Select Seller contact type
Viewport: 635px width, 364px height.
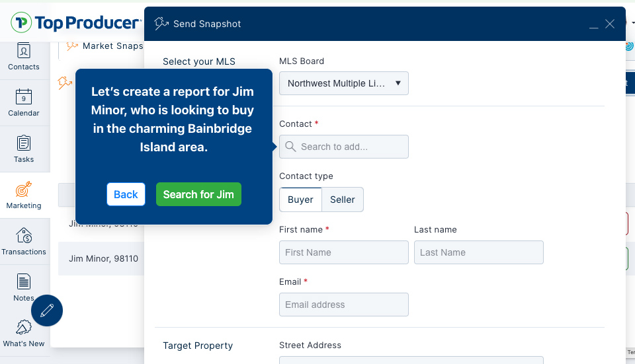[342, 200]
